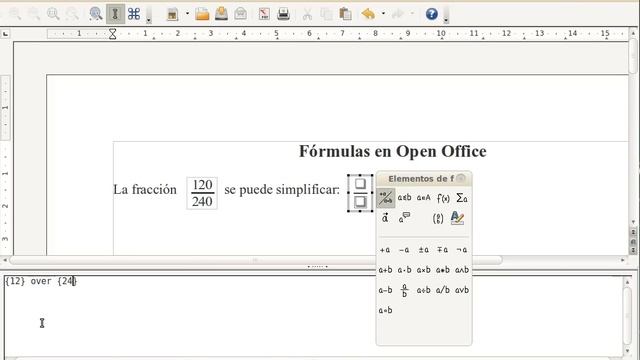640x360 pixels.
Task: Open the symbols Catalog icon
Action: tap(134, 14)
